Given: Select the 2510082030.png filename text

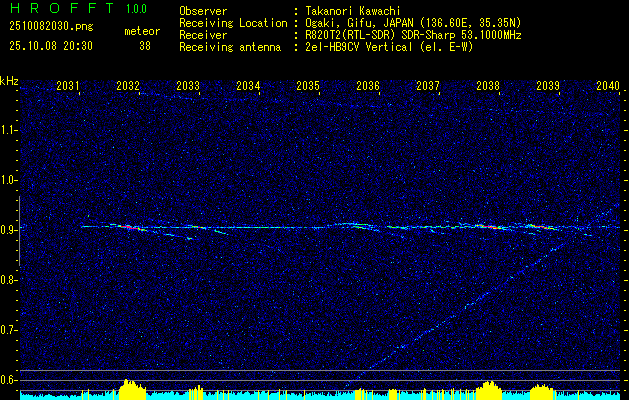Looking at the screenshot, I should [51, 27].
